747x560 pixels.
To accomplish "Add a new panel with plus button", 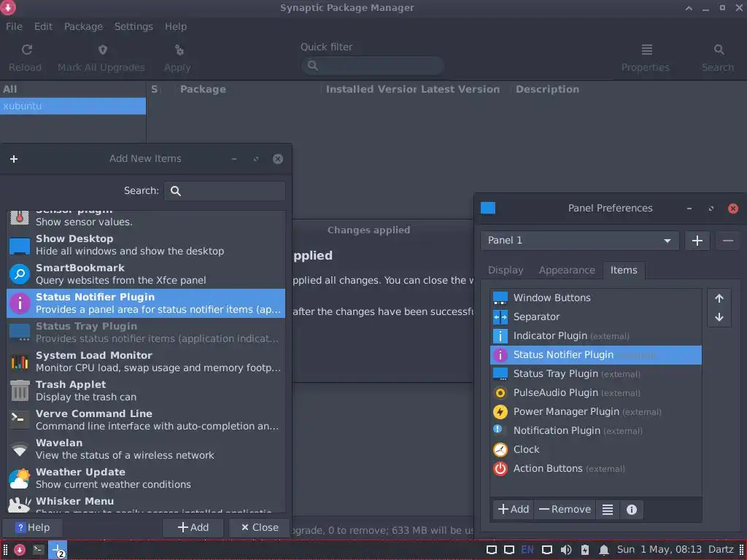I will (697, 241).
